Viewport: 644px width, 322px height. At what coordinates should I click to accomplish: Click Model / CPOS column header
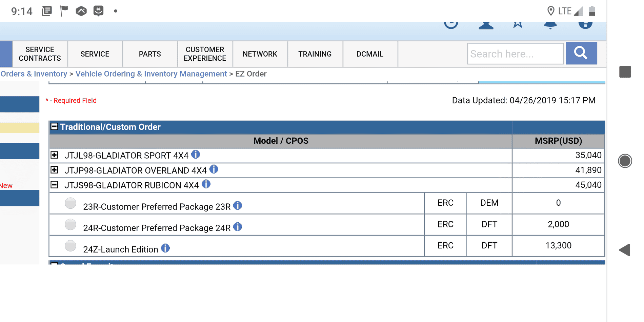tap(281, 141)
